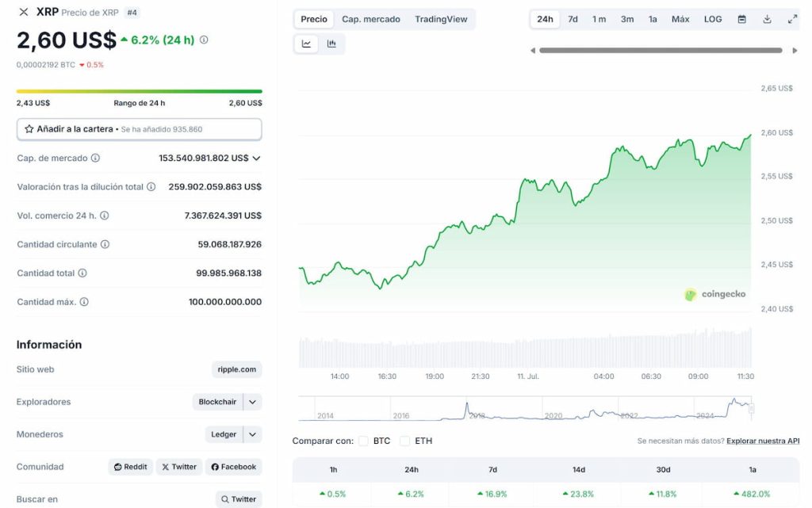Image resolution: width=812 pixels, height=508 pixels.
Task: Expand chart to fullscreen
Action: tap(792, 18)
